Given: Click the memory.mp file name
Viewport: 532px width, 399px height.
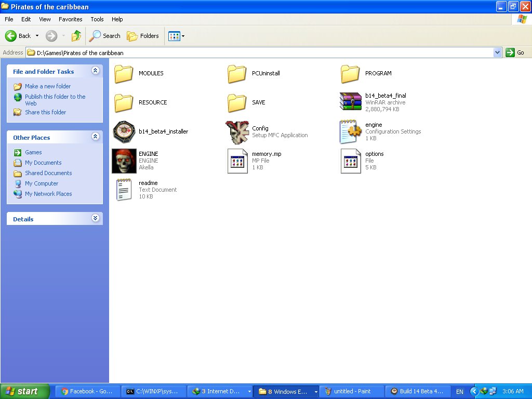Looking at the screenshot, I should (x=267, y=154).
